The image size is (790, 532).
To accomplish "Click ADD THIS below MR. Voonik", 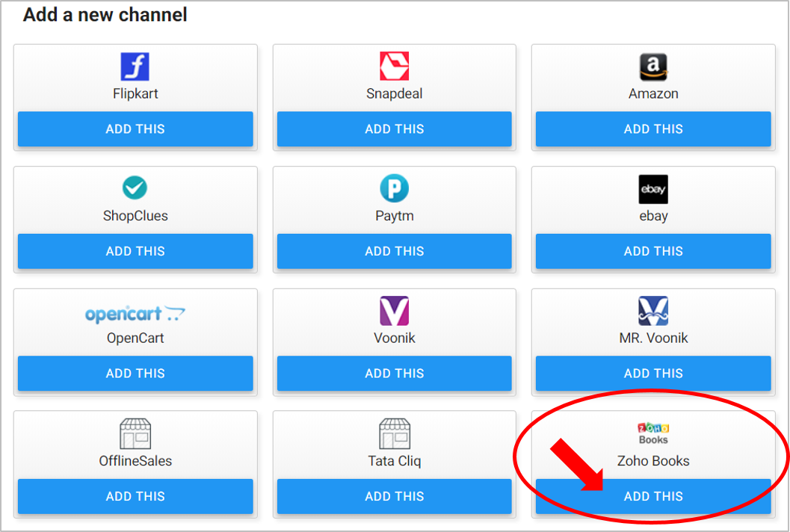I will pos(653,374).
